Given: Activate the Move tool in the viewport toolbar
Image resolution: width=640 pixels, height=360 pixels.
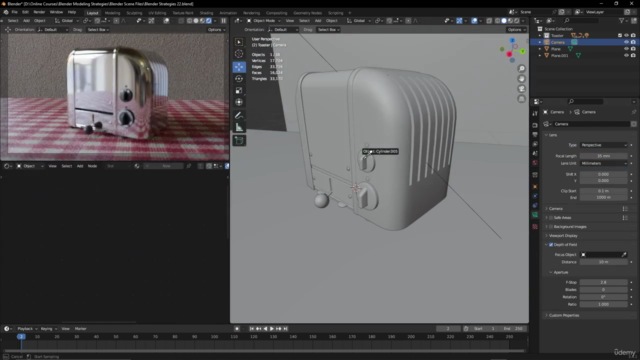Looking at the screenshot, I should click(239, 67).
